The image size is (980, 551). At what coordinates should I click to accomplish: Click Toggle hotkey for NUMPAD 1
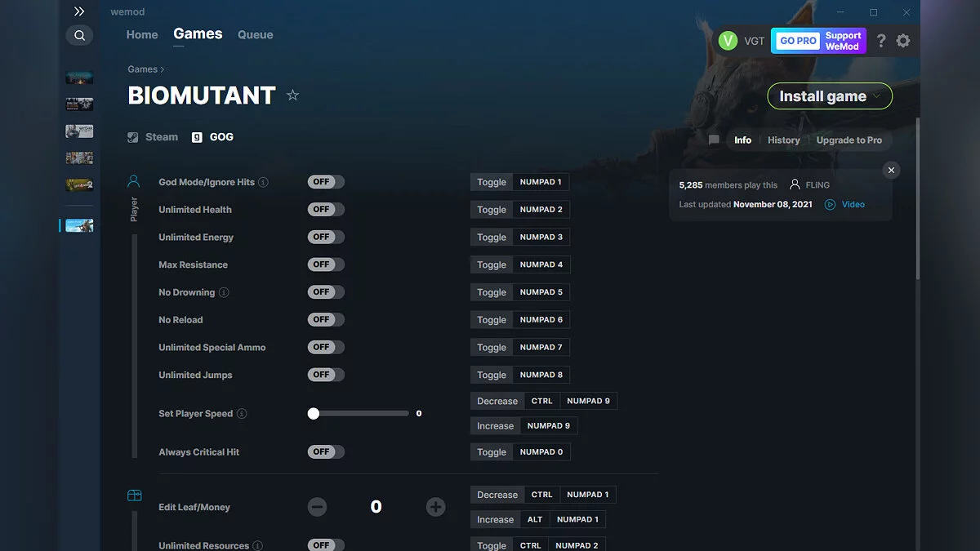point(492,182)
